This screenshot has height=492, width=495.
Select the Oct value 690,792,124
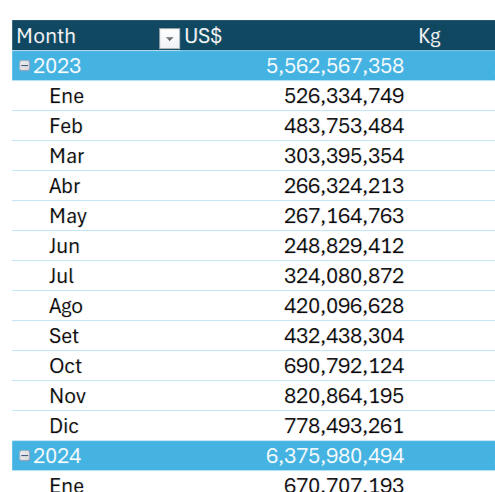(x=344, y=366)
